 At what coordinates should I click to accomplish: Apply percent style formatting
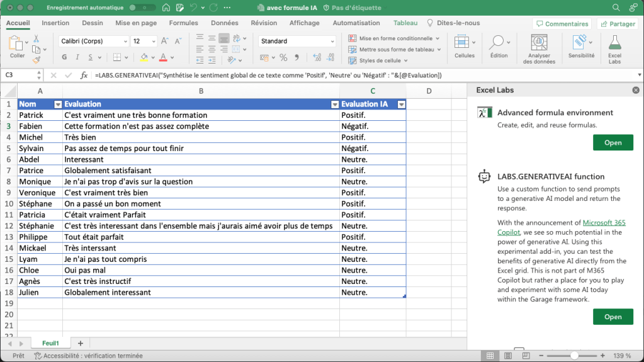click(x=283, y=57)
